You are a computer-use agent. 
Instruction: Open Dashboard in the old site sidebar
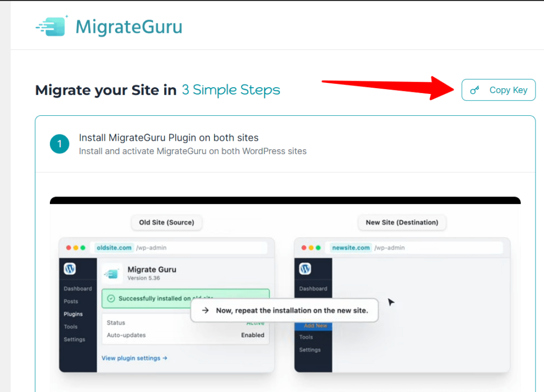[x=78, y=288]
